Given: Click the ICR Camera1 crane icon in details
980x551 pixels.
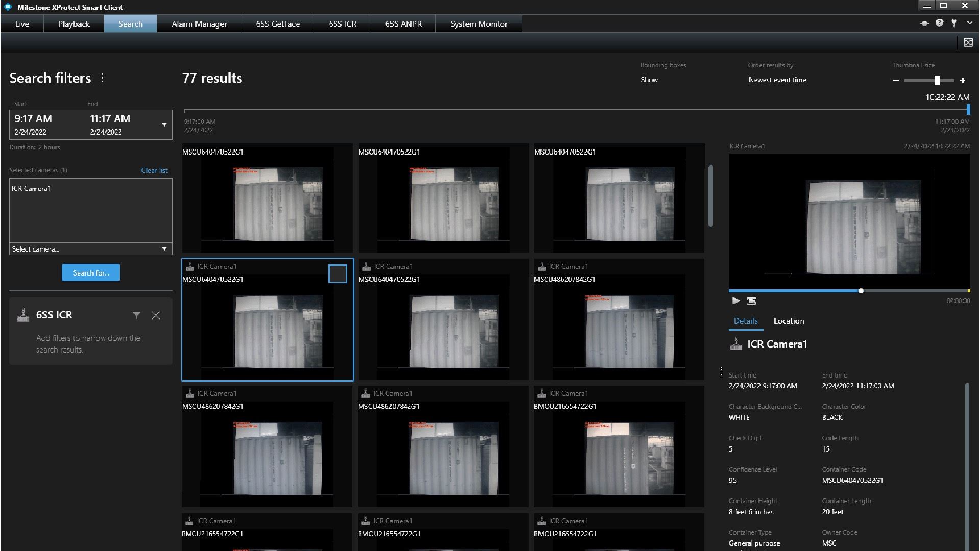Looking at the screenshot, I should pyautogui.click(x=736, y=344).
